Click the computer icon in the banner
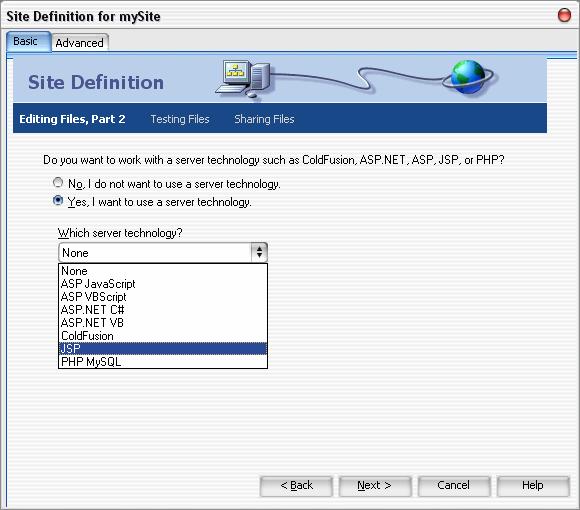The image size is (580, 510). click(243, 79)
